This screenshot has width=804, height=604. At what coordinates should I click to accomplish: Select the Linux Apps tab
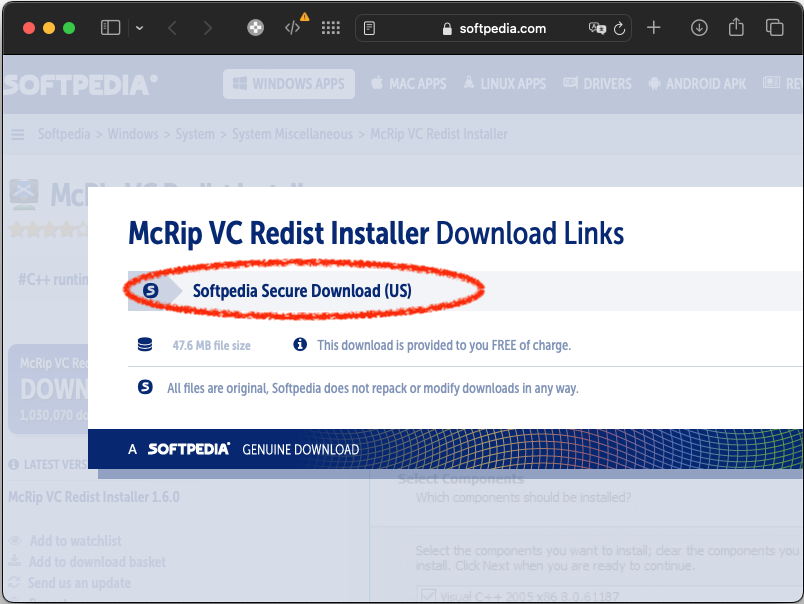(505, 84)
